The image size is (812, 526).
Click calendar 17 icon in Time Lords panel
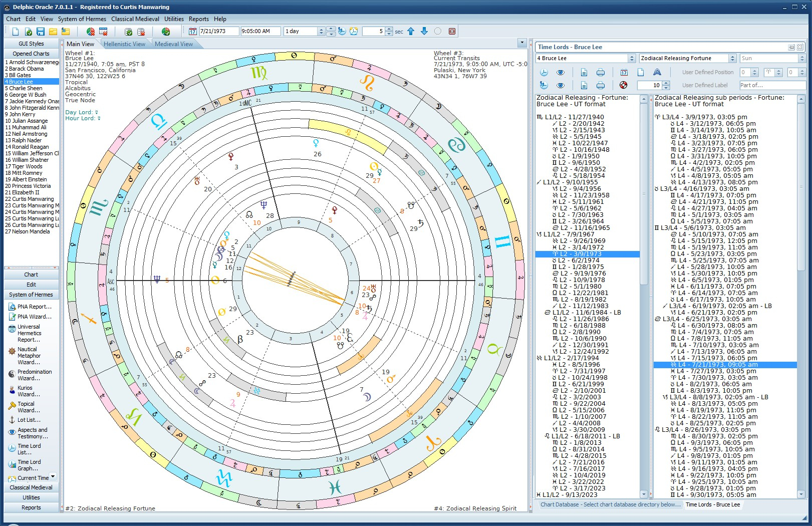point(624,72)
